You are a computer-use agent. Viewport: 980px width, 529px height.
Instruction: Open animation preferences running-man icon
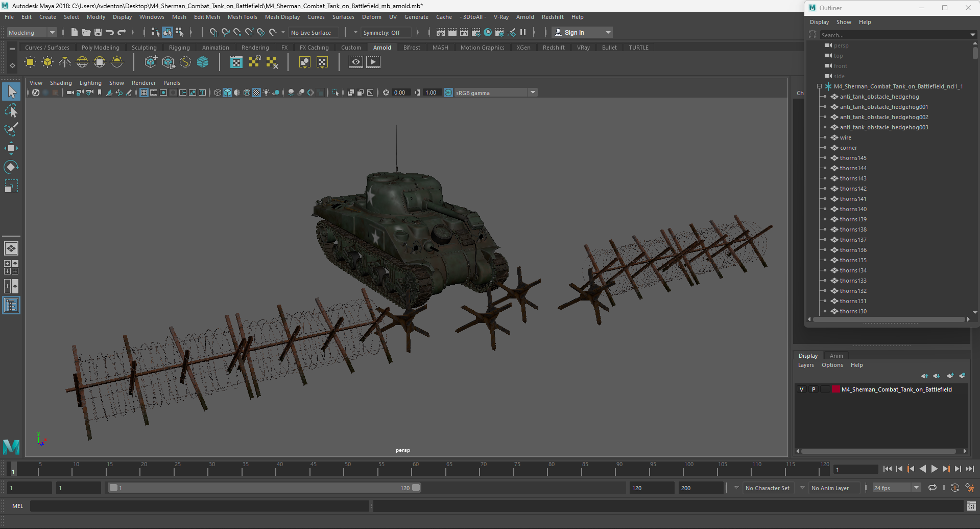(970, 488)
